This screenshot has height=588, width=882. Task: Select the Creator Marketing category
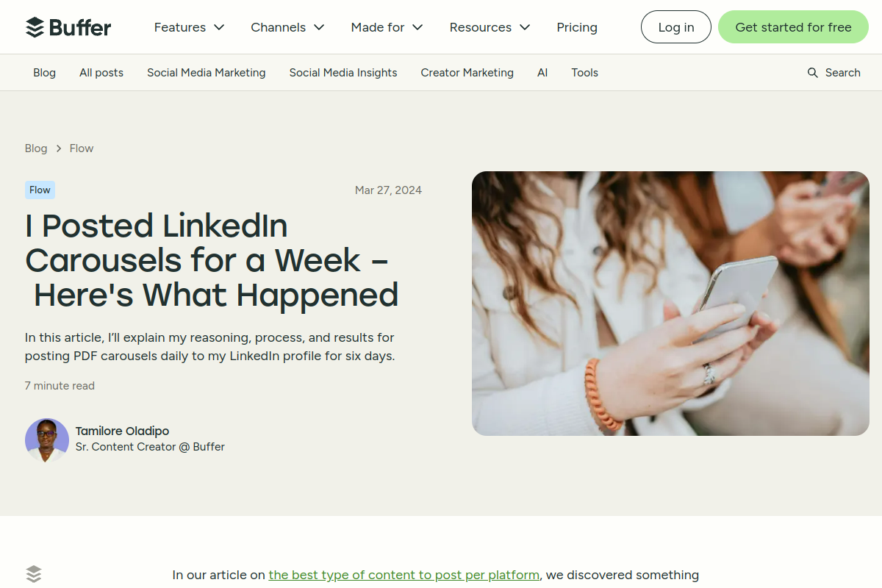point(467,72)
